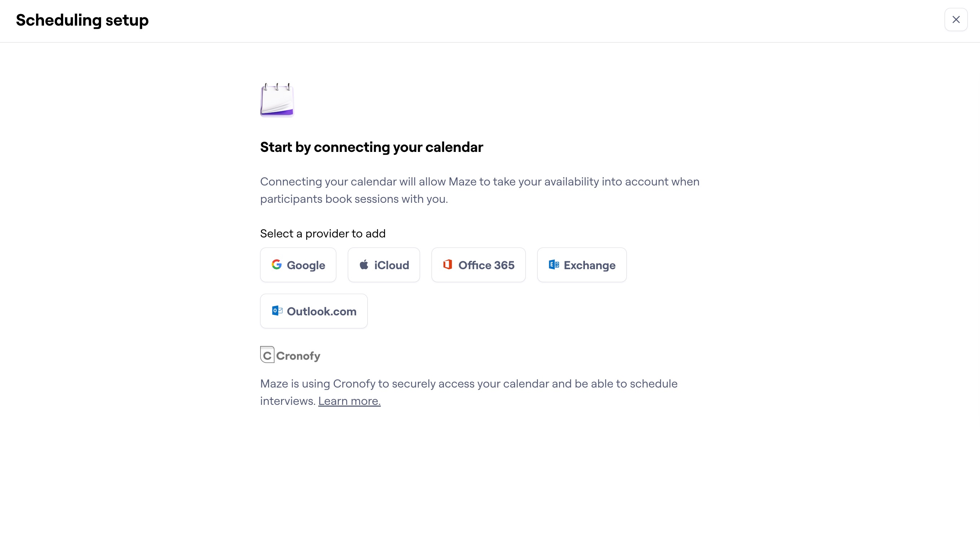Click the Exchange logo icon
980x560 pixels.
point(553,264)
